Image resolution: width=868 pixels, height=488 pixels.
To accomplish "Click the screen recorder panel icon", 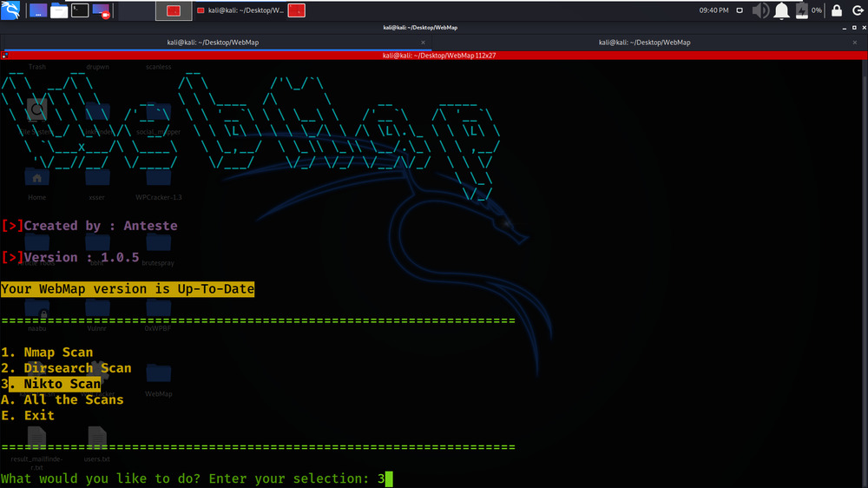I will [101, 10].
